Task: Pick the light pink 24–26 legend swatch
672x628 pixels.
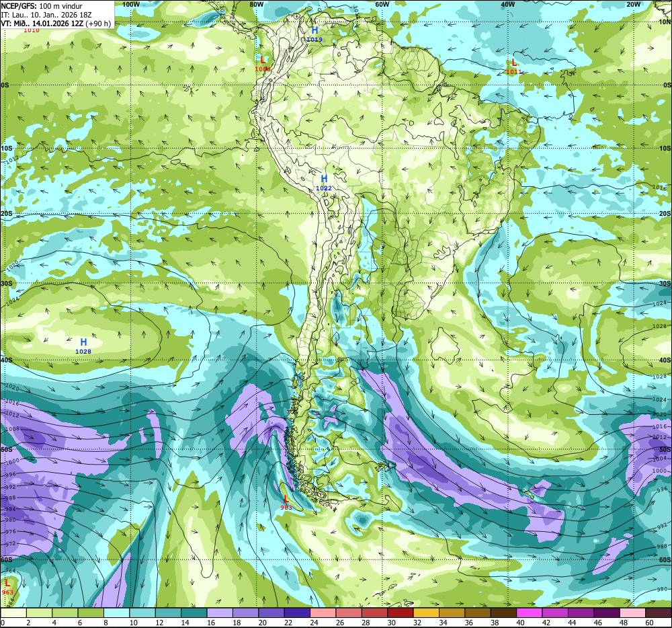Action: [323, 613]
